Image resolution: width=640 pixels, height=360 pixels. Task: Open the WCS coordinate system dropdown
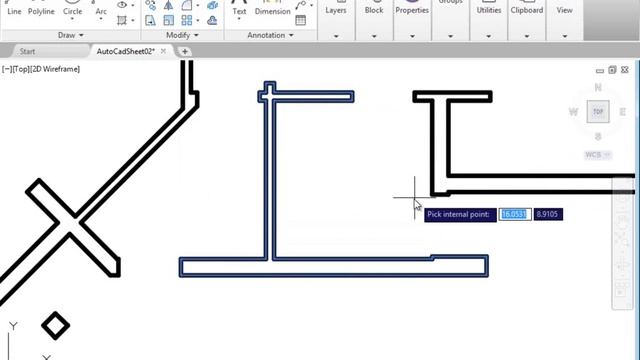tap(598, 155)
